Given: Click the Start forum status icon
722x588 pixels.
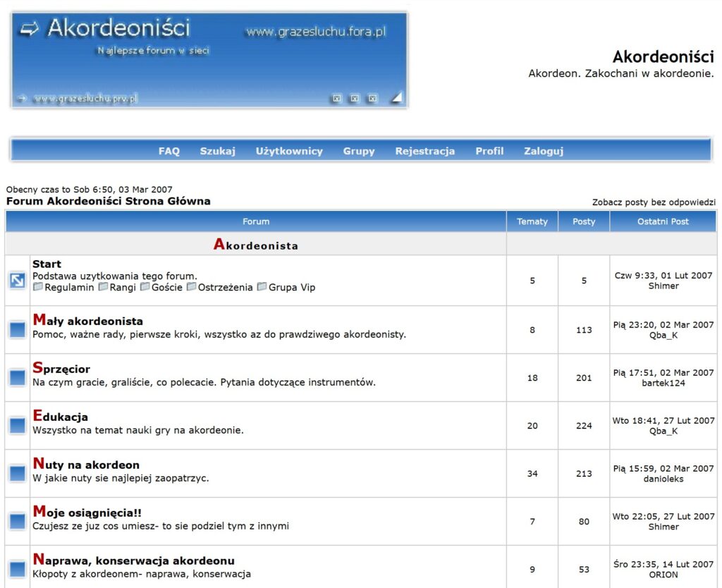Looking at the screenshot, I should (x=17, y=281).
